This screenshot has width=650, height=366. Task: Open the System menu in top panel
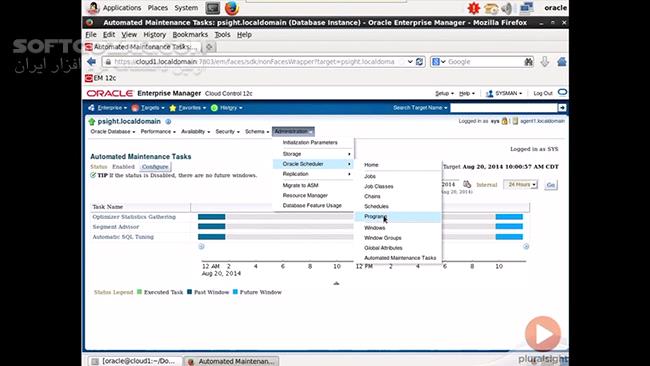(x=186, y=8)
